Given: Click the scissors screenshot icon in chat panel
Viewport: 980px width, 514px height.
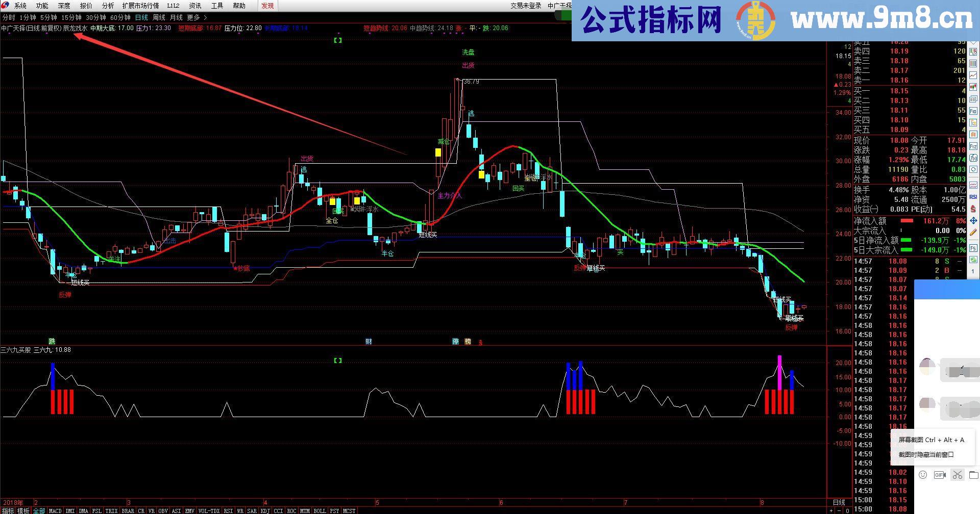Looking at the screenshot, I should click(958, 474).
